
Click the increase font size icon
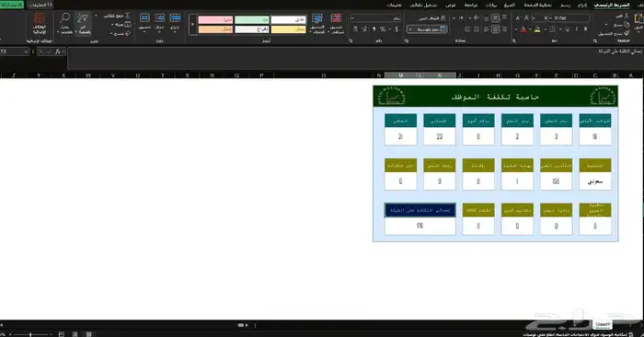[526, 18]
